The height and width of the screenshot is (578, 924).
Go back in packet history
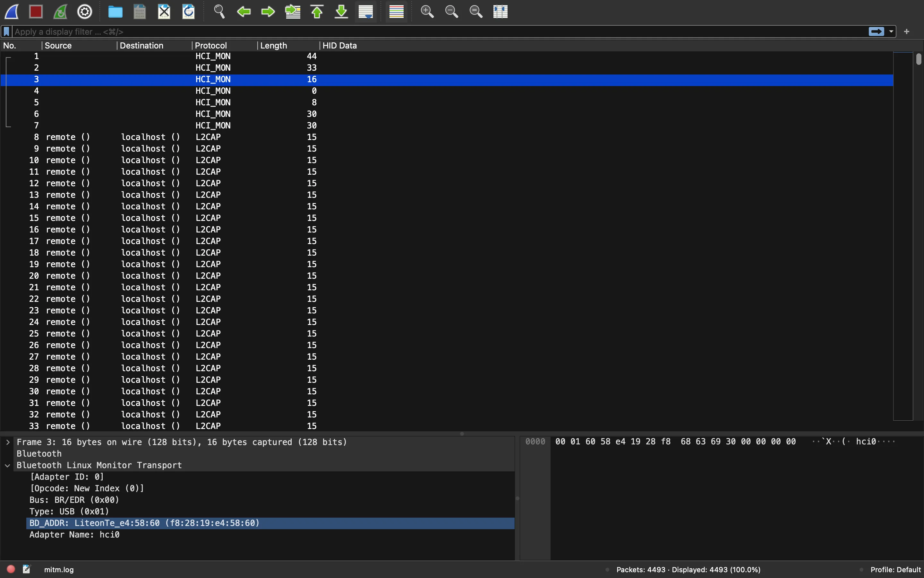coord(244,12)
